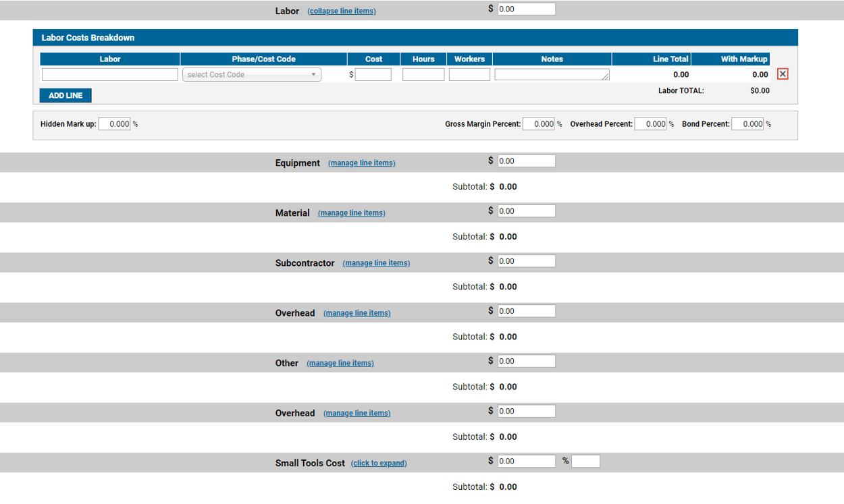Delete the labor line with red X
Image resolution: width=844 pixels, height=504 pixels.
(783, 74)
